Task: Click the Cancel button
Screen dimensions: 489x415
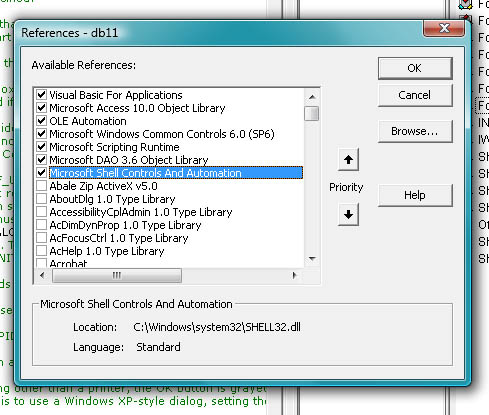Action: 415,95
